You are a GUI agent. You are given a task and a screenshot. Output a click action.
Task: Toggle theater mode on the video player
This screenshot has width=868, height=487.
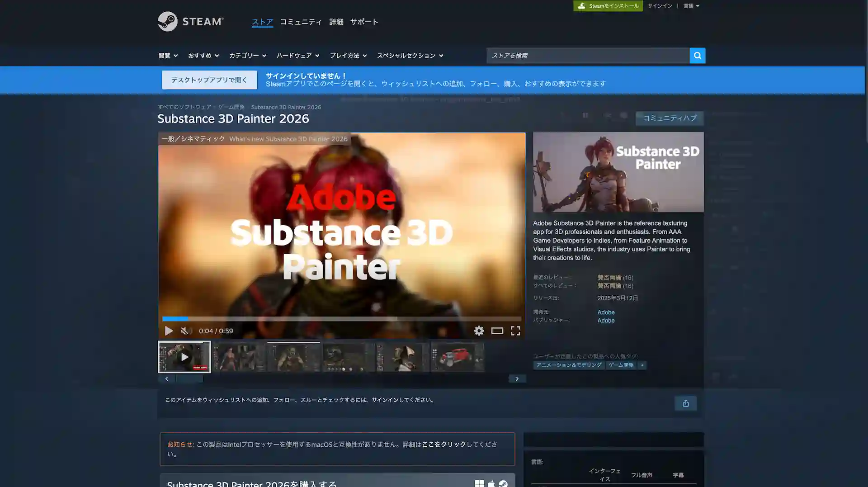[497, 331]
